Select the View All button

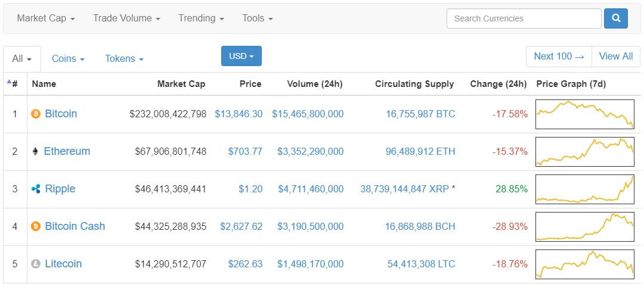tap(615, 57)
